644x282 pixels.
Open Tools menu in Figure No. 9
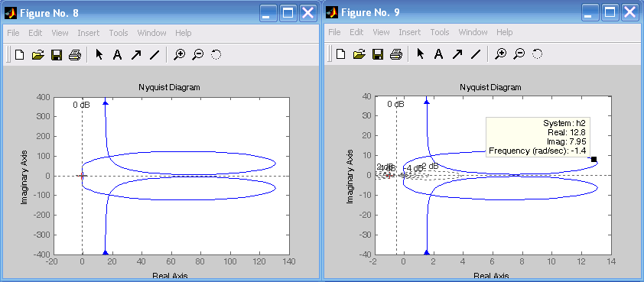click(440, 32)
